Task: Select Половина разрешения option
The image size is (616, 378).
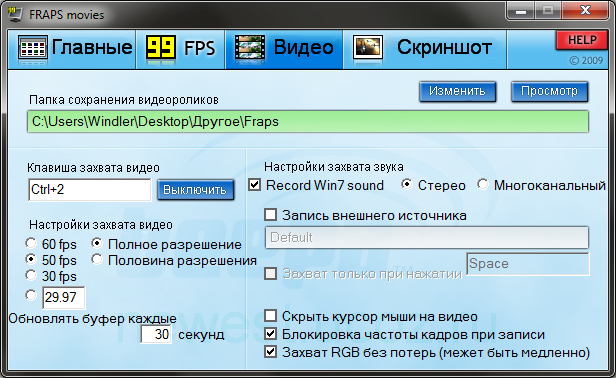Action: coord(97,259)
